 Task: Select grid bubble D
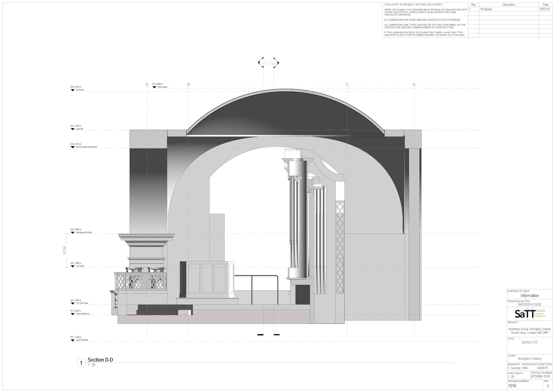click(414, 84)
